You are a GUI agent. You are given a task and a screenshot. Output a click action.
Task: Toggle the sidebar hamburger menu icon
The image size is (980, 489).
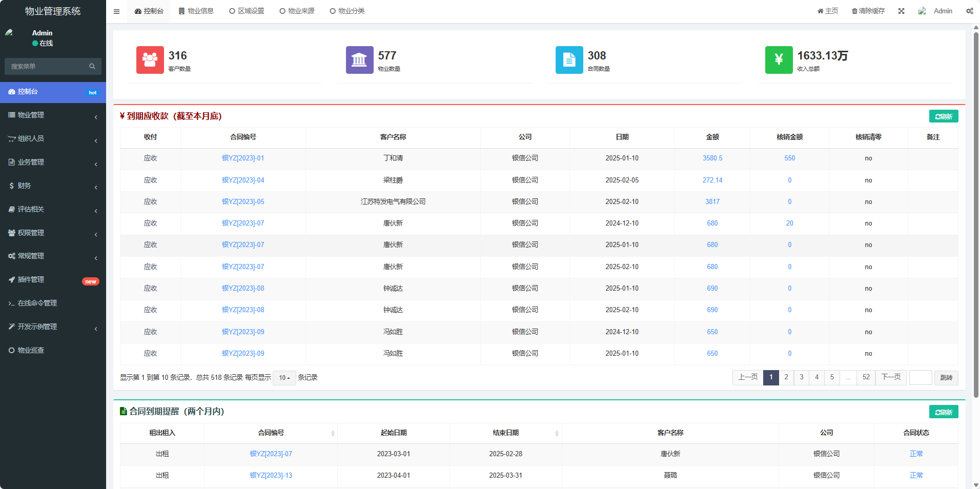click(116, 11)
